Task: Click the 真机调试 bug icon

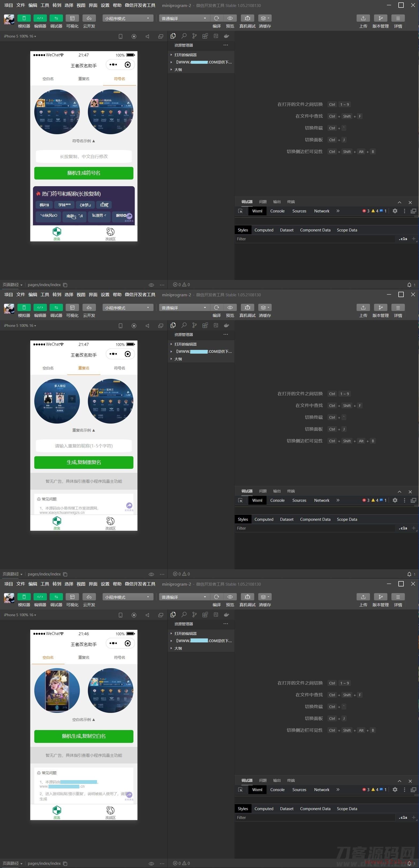Action: pyautogui.click(x=247, y=18)
